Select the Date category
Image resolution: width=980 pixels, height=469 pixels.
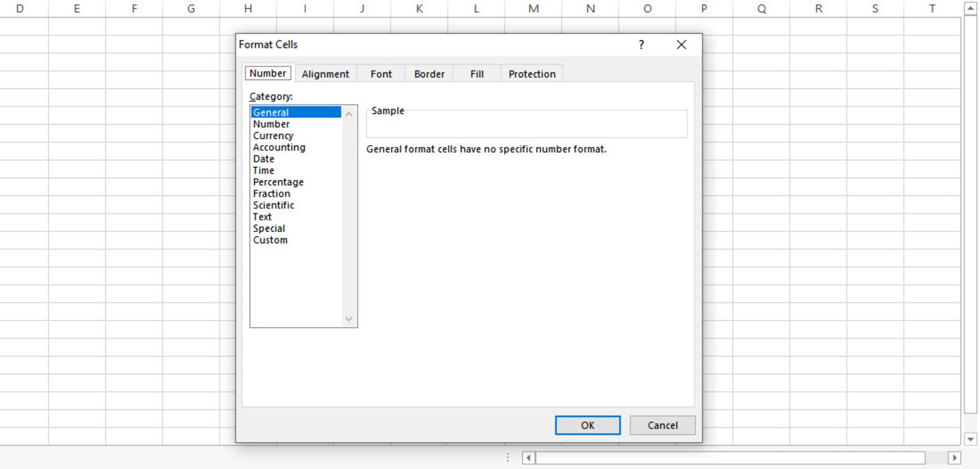(263, 159)
